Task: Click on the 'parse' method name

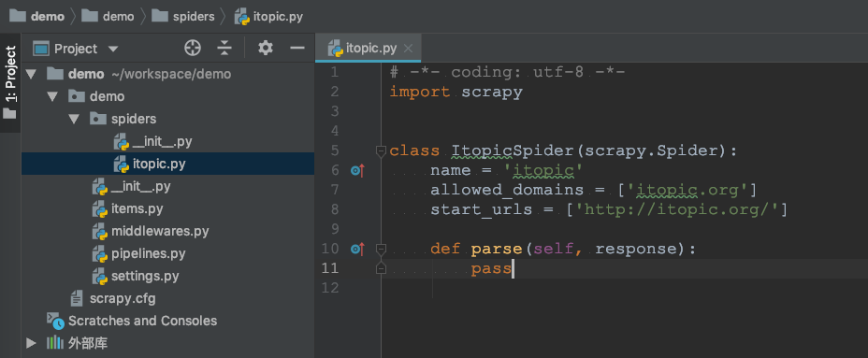Action: click(x=497, y=249)
